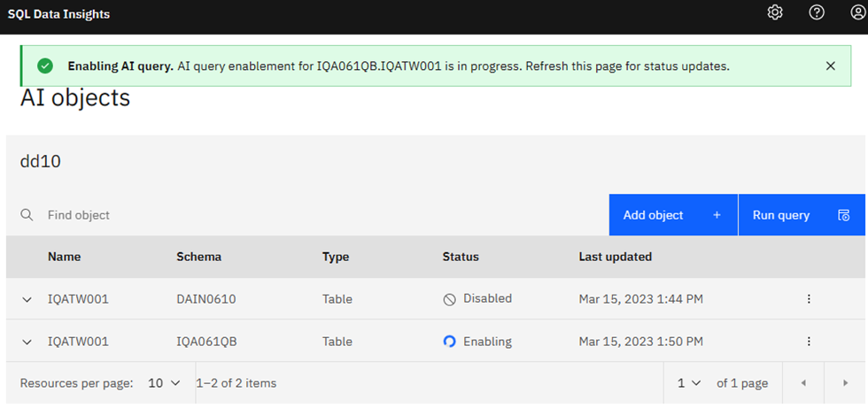The height and width of the screenshot is (408, 868).
Task: Click the Enabling status spinner icon
Action: [x=450, y=342]
